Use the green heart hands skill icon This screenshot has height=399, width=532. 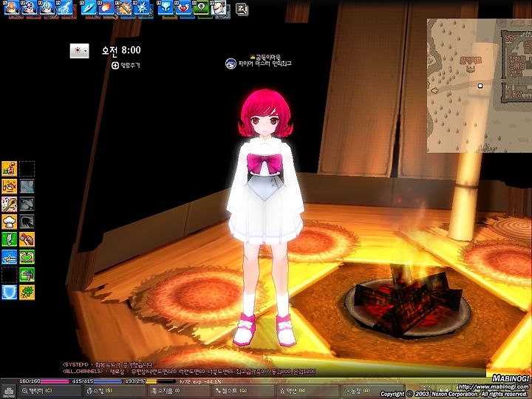27,257
